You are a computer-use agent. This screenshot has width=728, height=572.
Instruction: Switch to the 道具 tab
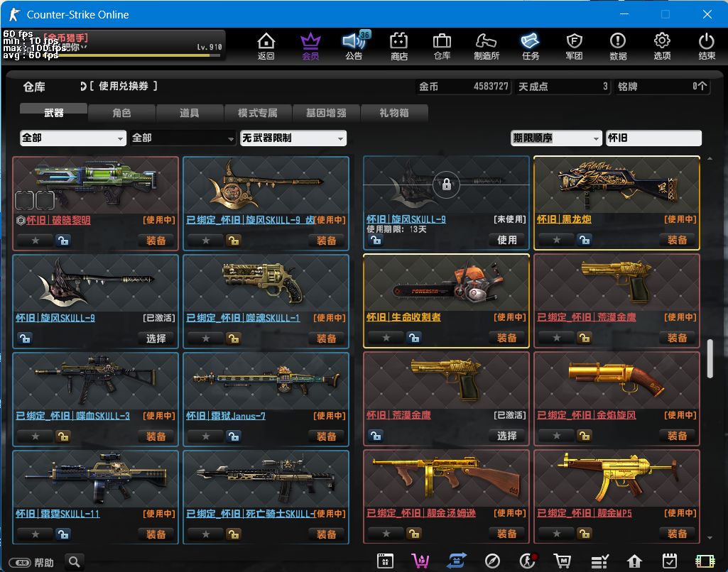(190, 113)
